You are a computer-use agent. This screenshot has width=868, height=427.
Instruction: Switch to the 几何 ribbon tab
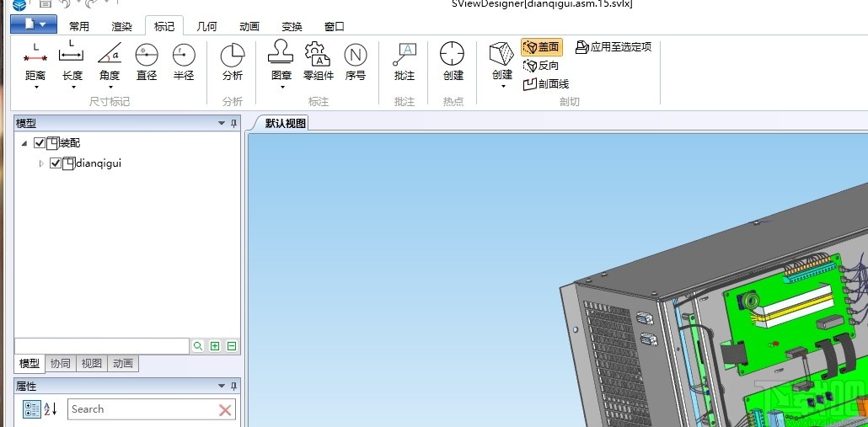tap(206, 27)
